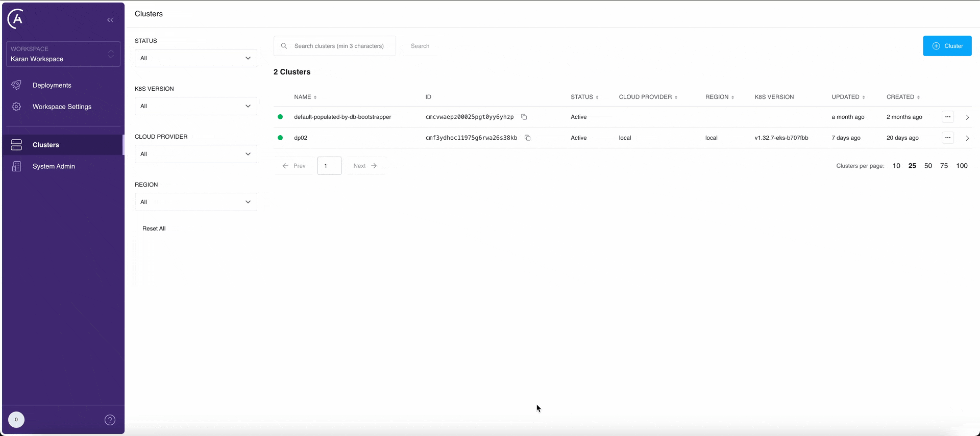The width and height of the screenshot is (980, 436).
Task: Expand the dp02 cluster row arrow
Action: [x=967, y=138]
